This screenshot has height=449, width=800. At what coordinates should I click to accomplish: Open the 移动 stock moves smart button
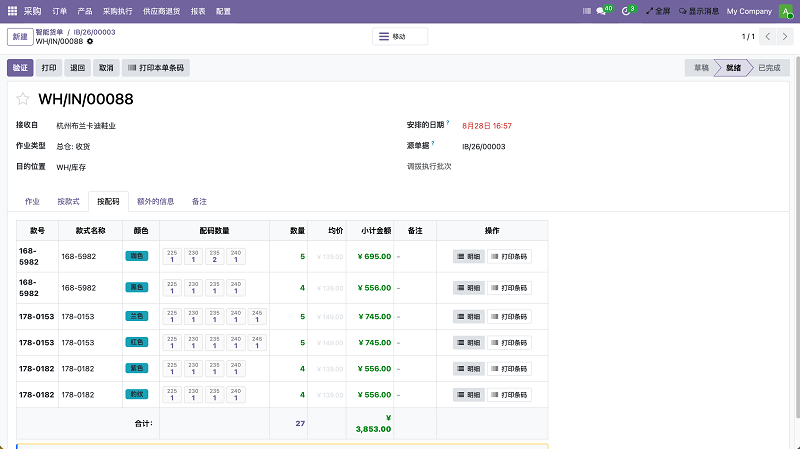(x=400, y=37)
